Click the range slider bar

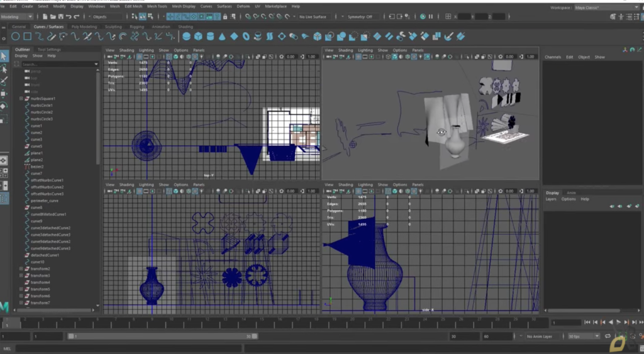tap(163, 336)
